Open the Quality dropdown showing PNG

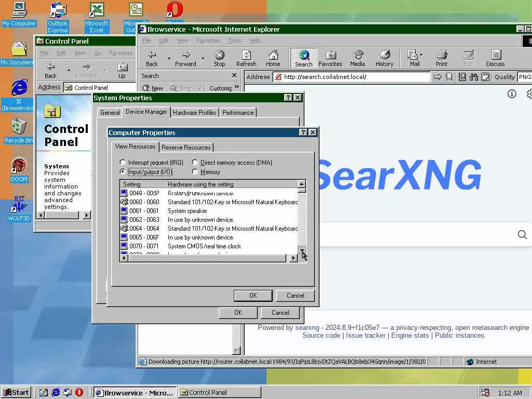(525, 77)
